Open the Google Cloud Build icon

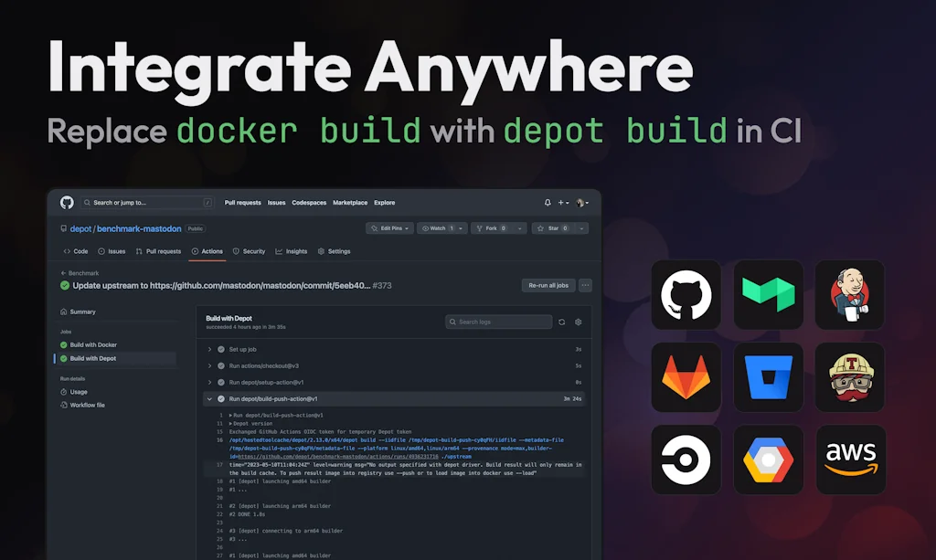[769, 459]
